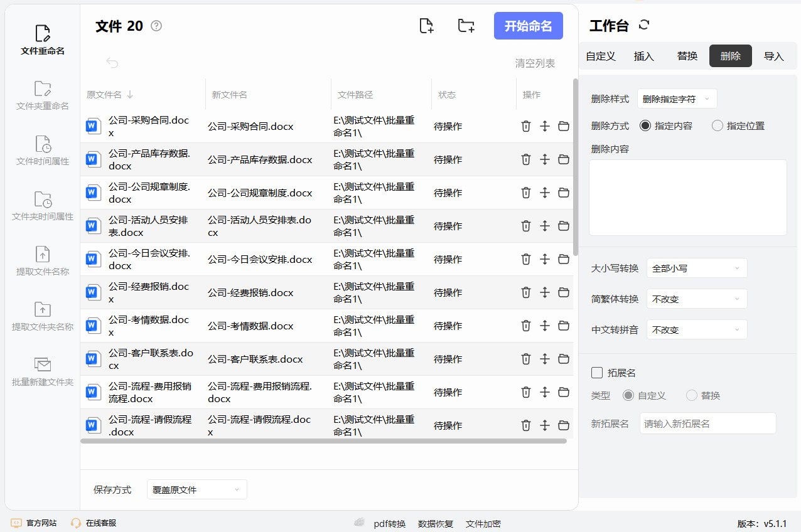Viewport: 801px width, 532px height.
Task: Select the 指定位置 radio button
Action: point(718,126)
